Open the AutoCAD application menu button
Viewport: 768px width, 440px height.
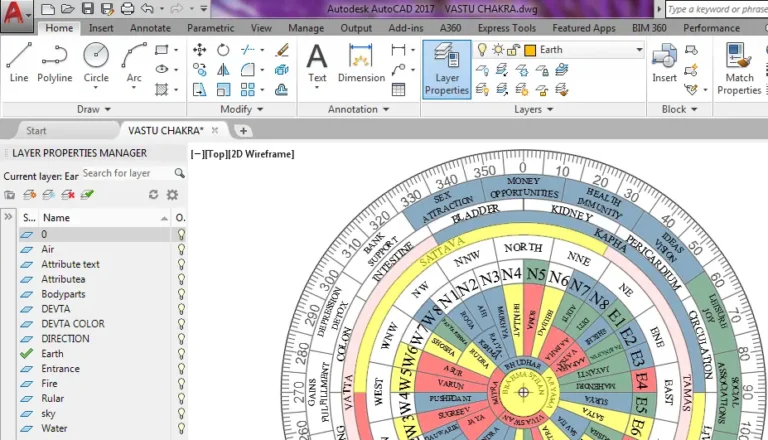pos(17,15)
